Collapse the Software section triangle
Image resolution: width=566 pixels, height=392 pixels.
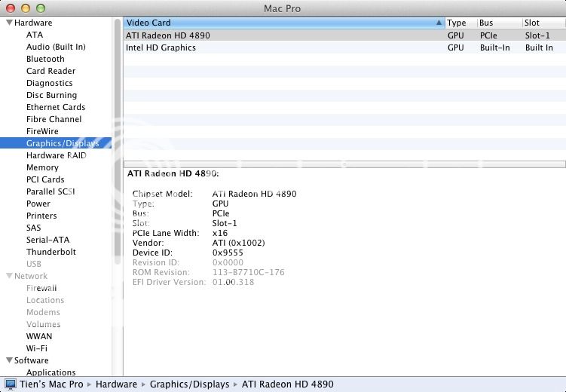coord(8,361)
